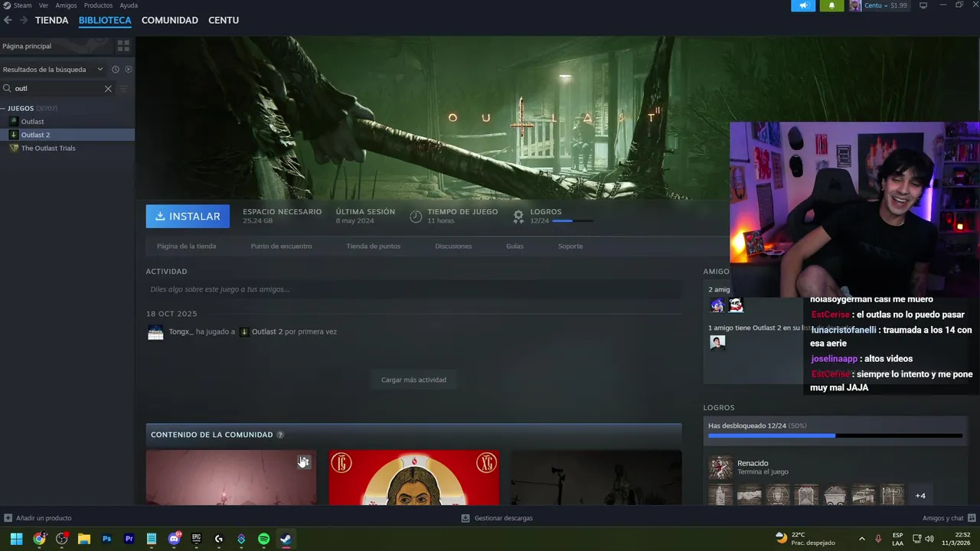Screen dimensions: 980x551
Task: Click the LOGROS gear icon
Action: pos(518,216)
